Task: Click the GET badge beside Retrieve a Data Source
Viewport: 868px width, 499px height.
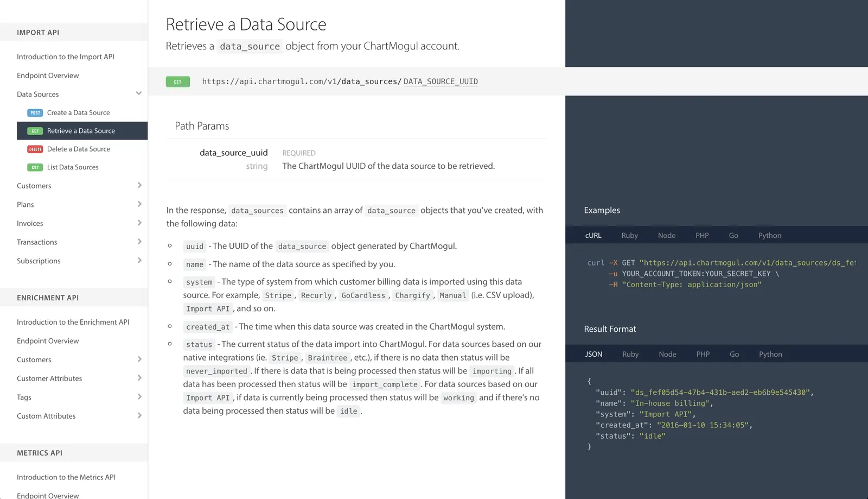Action: 35,131
